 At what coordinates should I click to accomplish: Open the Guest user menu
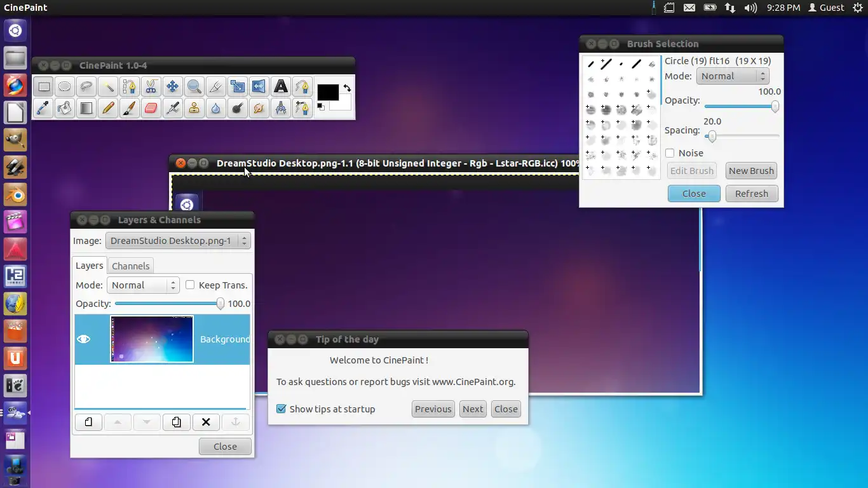coord(825,8)
